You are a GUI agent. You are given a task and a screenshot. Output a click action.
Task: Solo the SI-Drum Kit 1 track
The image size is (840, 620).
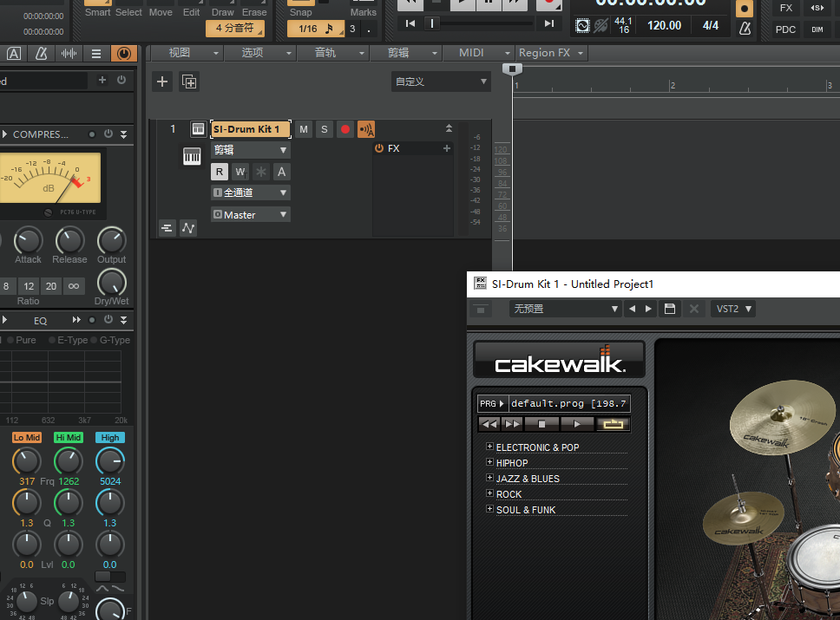(324, 129)
